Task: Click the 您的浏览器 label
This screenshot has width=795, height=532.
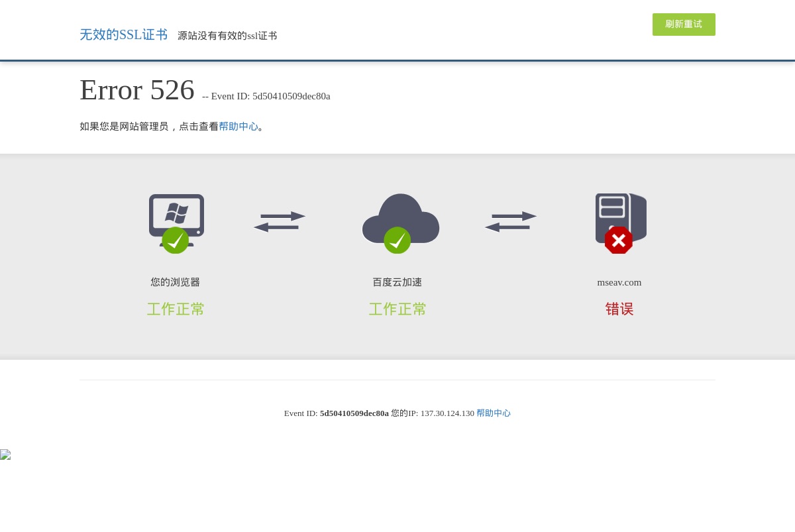Action: pyautogui.click(x=175, y=282)
